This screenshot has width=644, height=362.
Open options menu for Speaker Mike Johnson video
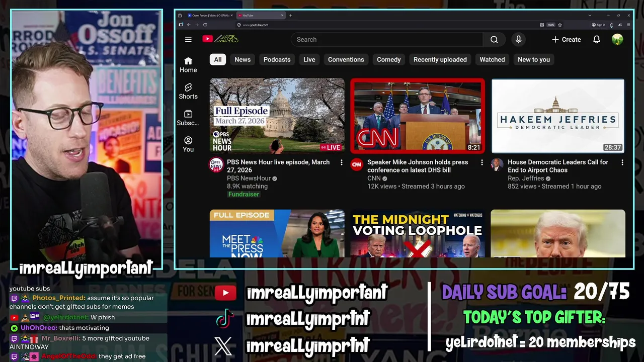[x=481, y=162]
